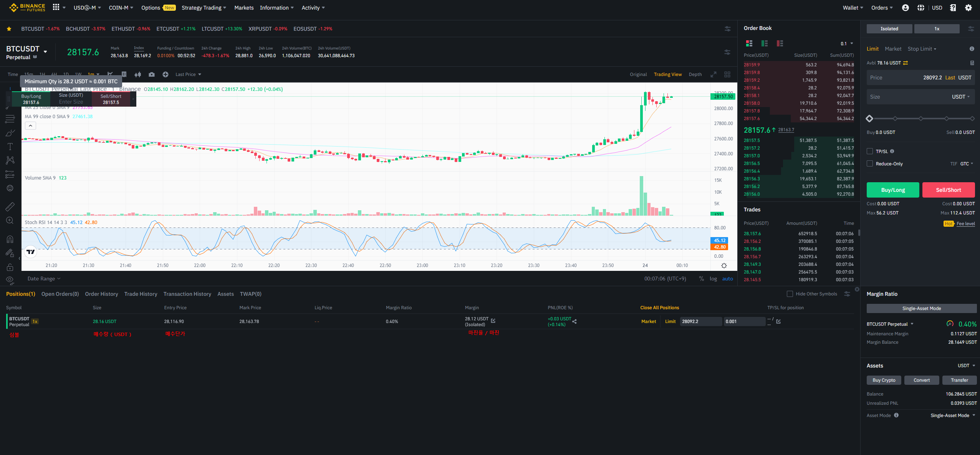Screen dimensions: 980x455
Task: Open the settings gear in top bar
Action: (x=968, y=8)
